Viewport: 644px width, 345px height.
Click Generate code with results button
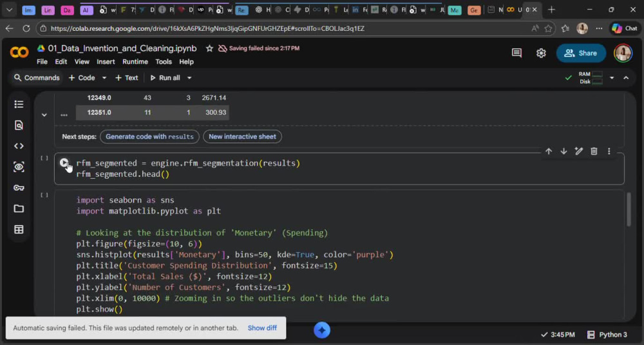point(149,137)
